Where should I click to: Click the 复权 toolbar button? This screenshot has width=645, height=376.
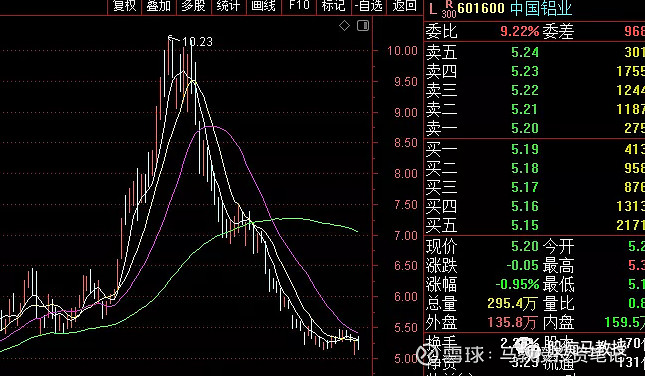click(125, 6)
